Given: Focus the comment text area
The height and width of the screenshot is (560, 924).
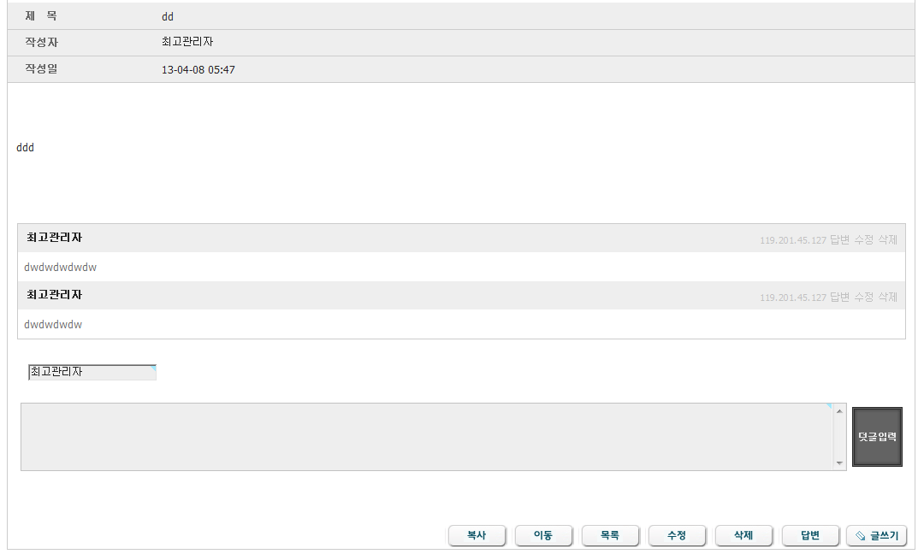Looking at the screenshot, I should (x=426, y=437).
